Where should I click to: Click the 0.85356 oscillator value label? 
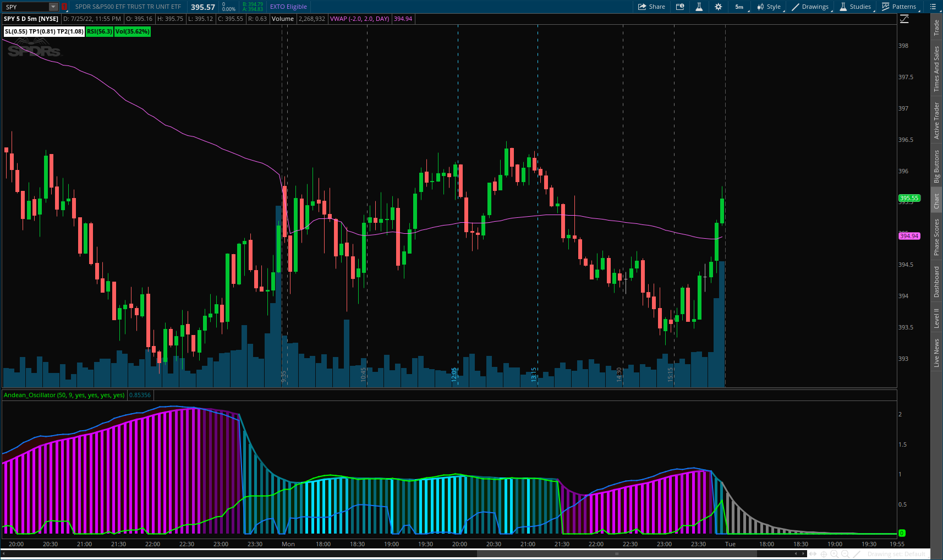point(140,395)
